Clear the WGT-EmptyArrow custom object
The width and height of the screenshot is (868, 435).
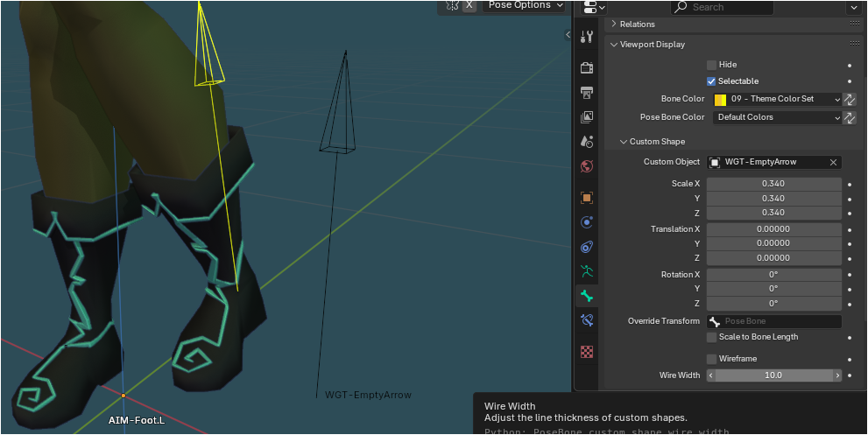click(833, 162)
